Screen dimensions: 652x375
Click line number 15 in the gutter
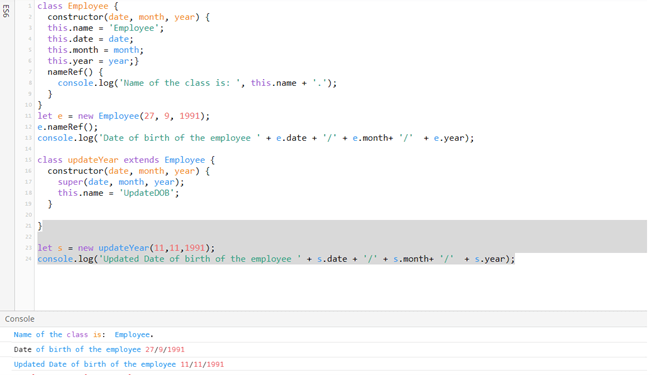28,160
